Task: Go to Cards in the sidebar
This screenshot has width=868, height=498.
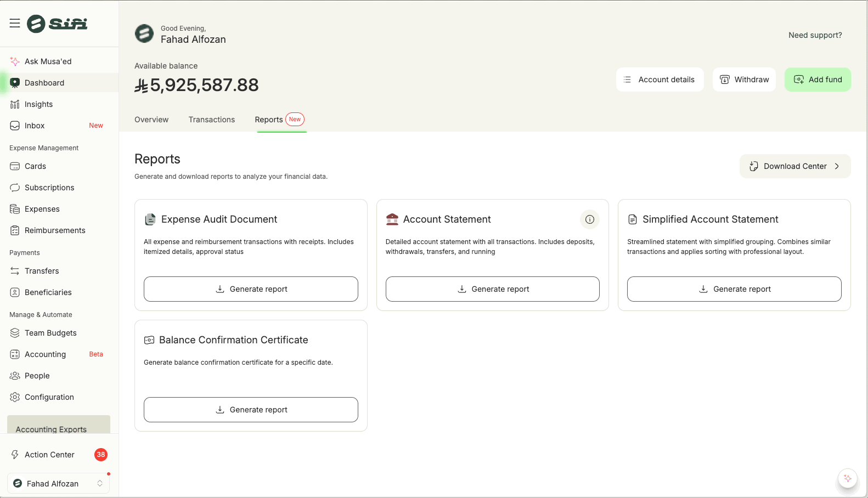Action: click(x=35, y=166)
